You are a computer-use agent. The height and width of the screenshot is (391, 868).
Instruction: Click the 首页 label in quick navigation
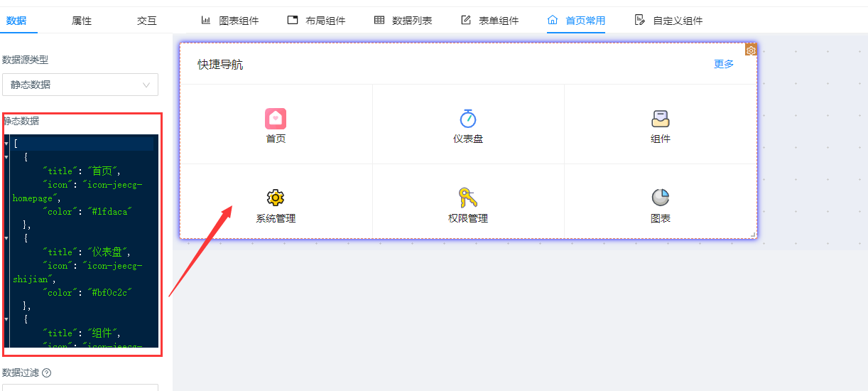point(276,139)
